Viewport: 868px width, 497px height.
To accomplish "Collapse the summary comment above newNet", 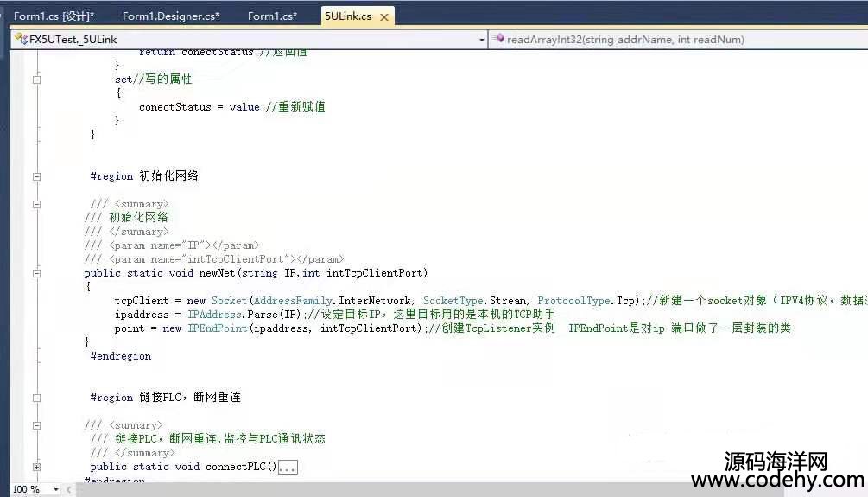I will [36, 204].
